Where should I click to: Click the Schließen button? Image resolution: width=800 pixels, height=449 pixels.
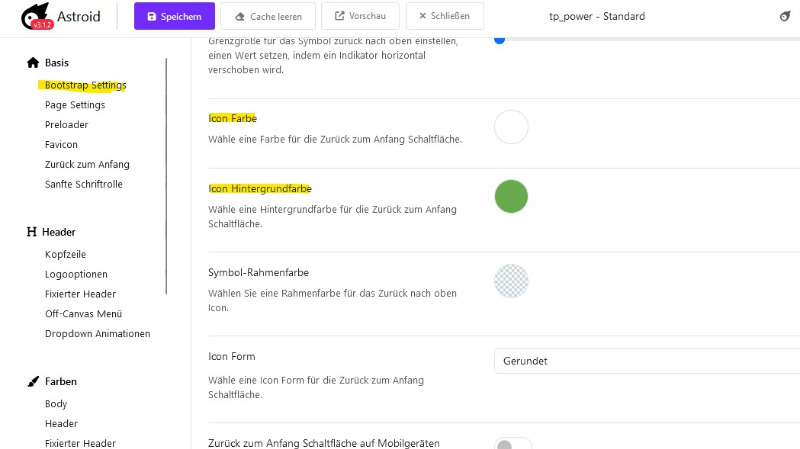click(x=445, y=16)
